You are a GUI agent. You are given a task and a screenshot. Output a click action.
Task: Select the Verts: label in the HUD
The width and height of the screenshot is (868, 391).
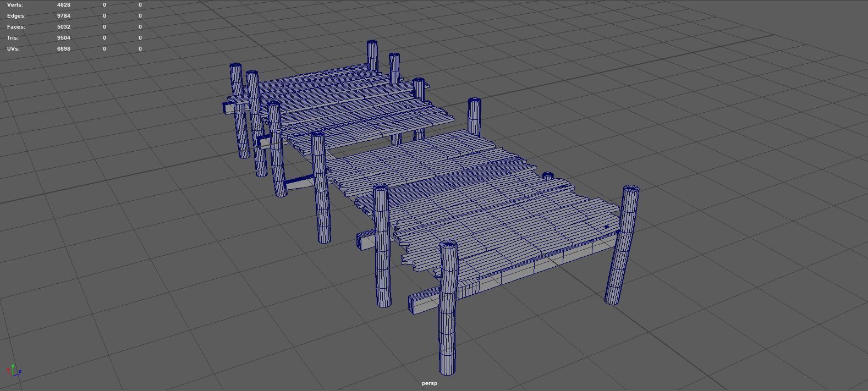pos(15,4)
